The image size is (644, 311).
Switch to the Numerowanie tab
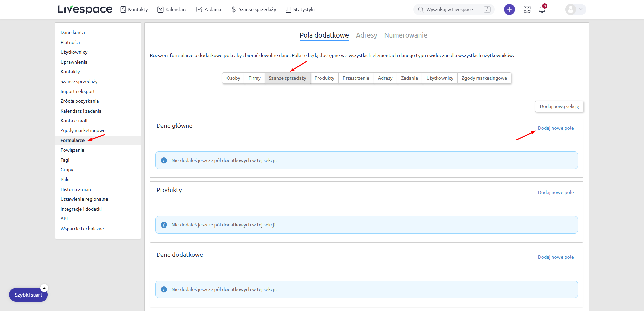pyautogui.click(x=405, y=35)
